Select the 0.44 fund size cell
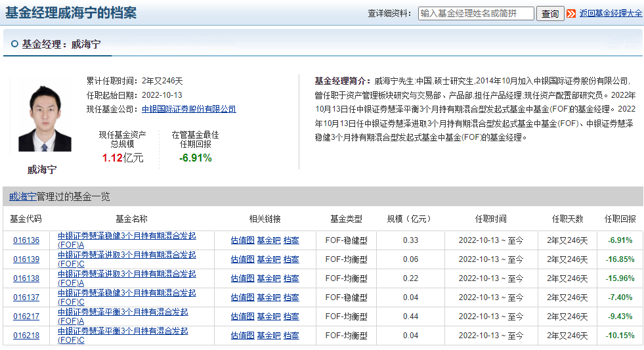644x350 pixels. click(x=411, y=317)
